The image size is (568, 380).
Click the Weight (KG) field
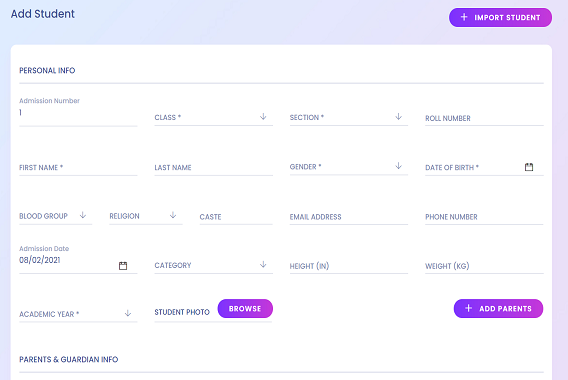pos(484,266)
